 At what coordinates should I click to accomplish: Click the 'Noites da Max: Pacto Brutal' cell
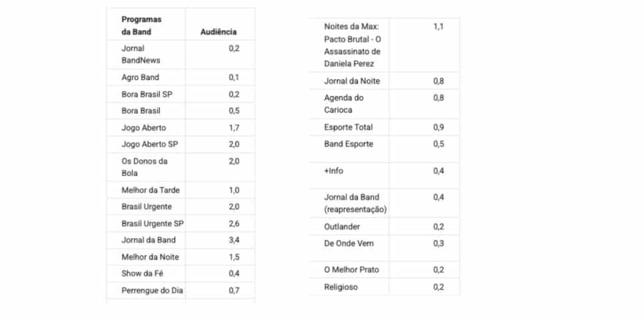352,45
